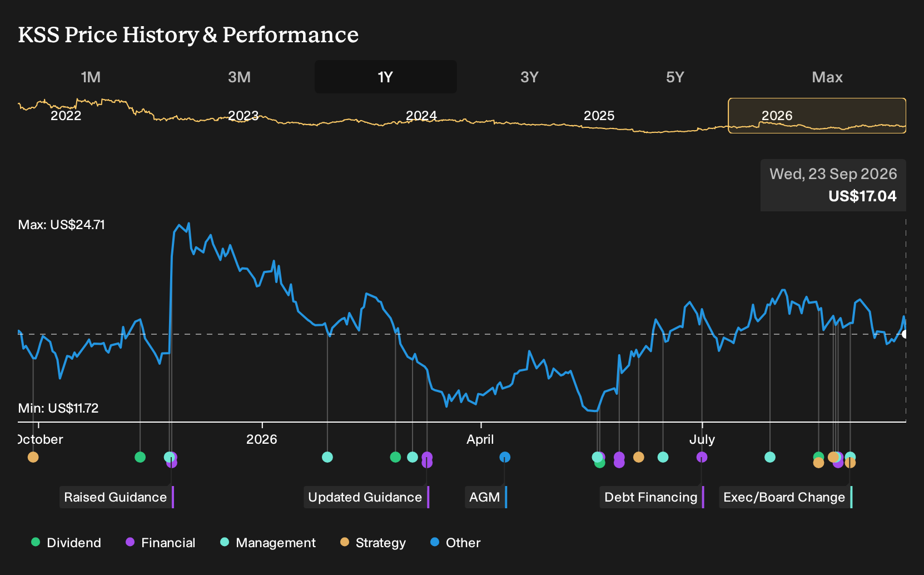Toggle Financial category in the legend

(161, 543)
